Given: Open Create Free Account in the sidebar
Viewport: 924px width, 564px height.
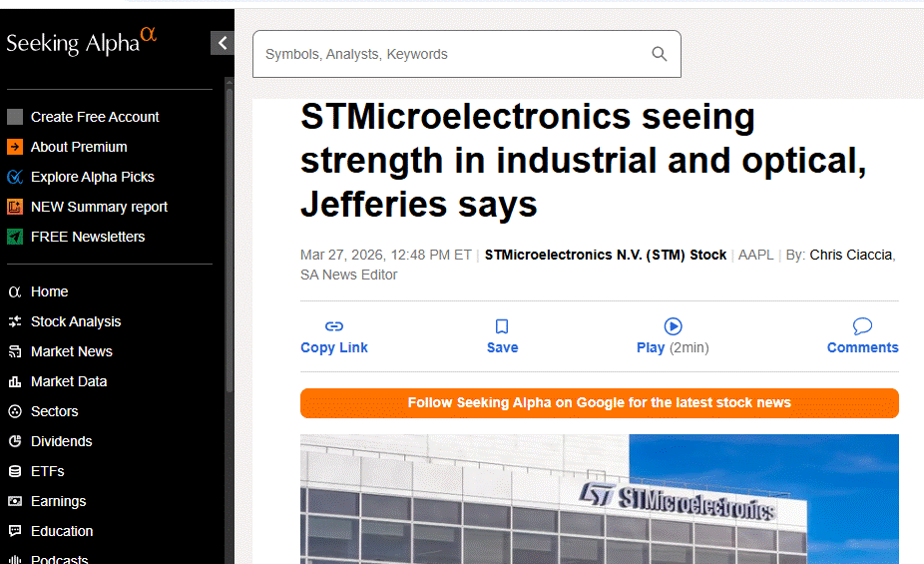Looking at the screenshot, I should pos(95,117).
